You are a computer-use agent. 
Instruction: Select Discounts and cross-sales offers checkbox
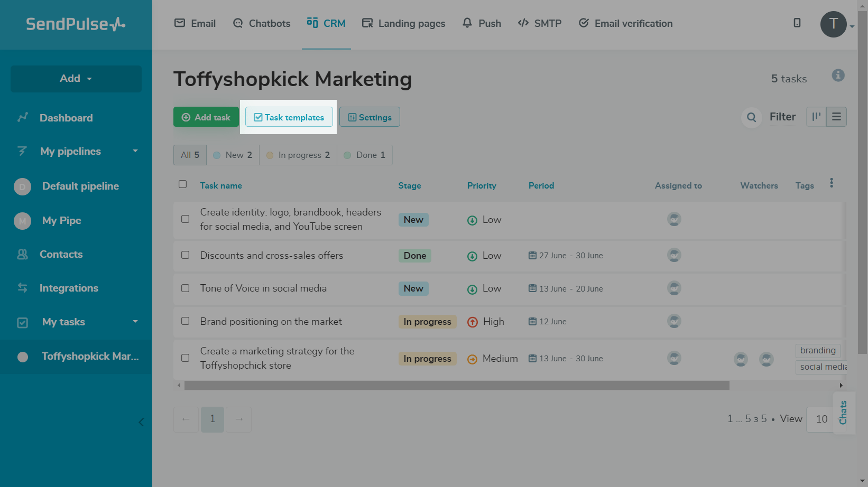click(x=186, y=255)
